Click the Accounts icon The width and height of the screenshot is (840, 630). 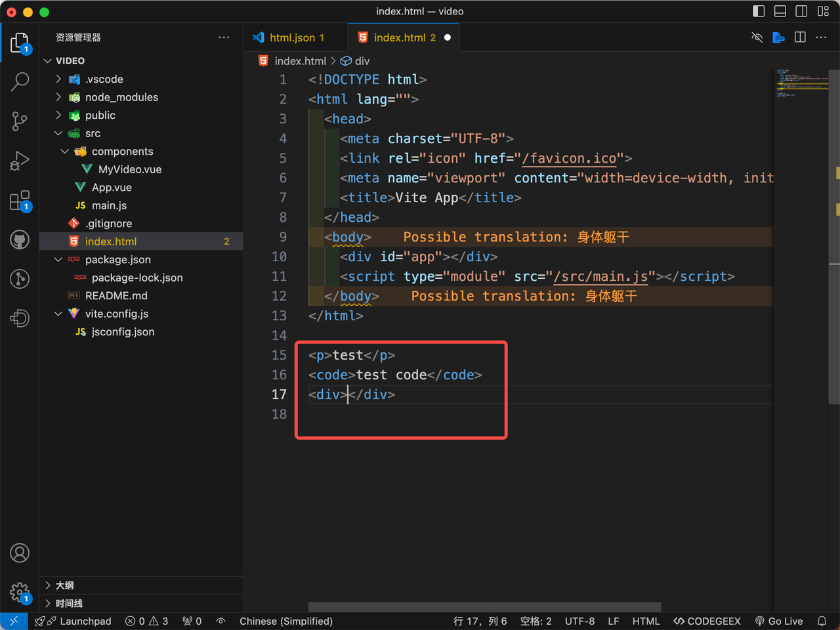(x=20, y=553)
